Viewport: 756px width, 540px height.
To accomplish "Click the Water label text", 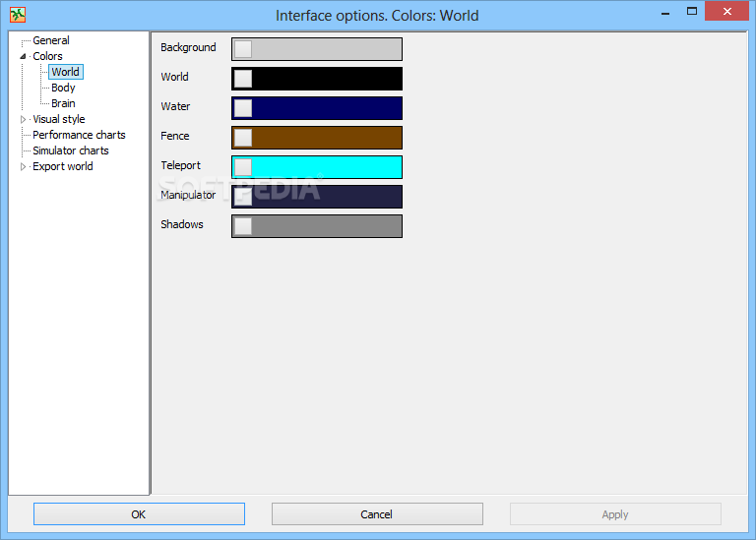I will tap(175, 106).
